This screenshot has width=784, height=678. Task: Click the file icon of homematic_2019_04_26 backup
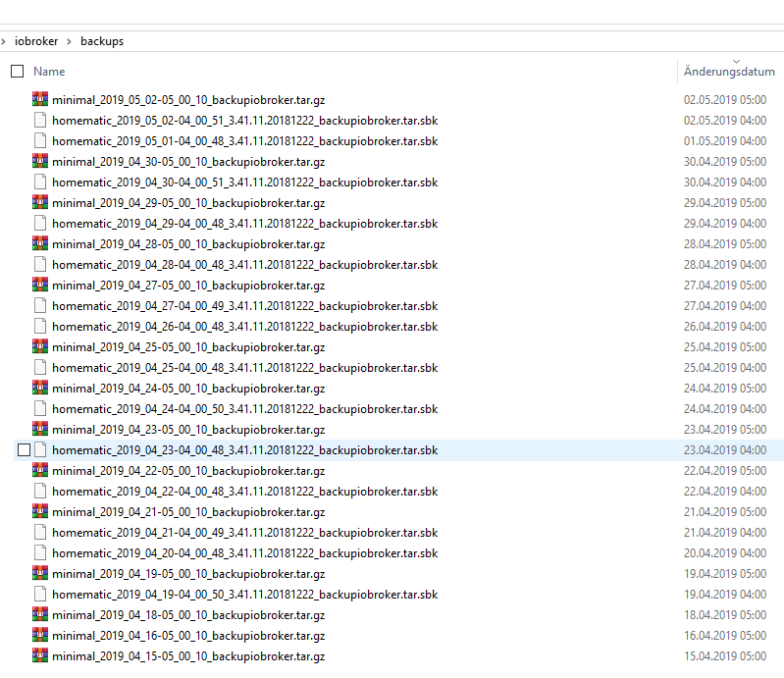click(x=40, y=326)
